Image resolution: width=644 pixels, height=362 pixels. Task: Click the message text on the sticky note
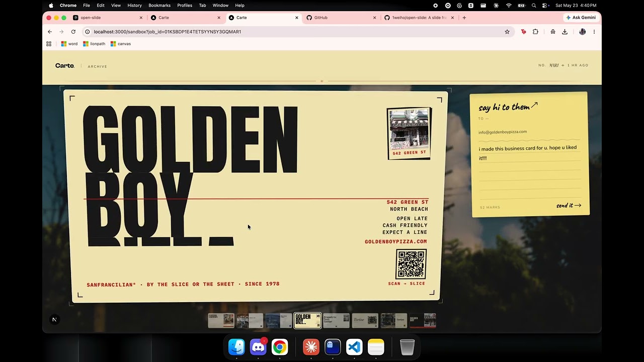(528, 153)
